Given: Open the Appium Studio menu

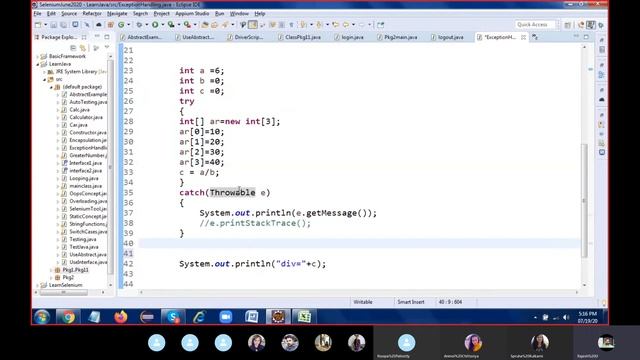Looking at the screenshot, I should pyautogui.click(x=192, y=13).
